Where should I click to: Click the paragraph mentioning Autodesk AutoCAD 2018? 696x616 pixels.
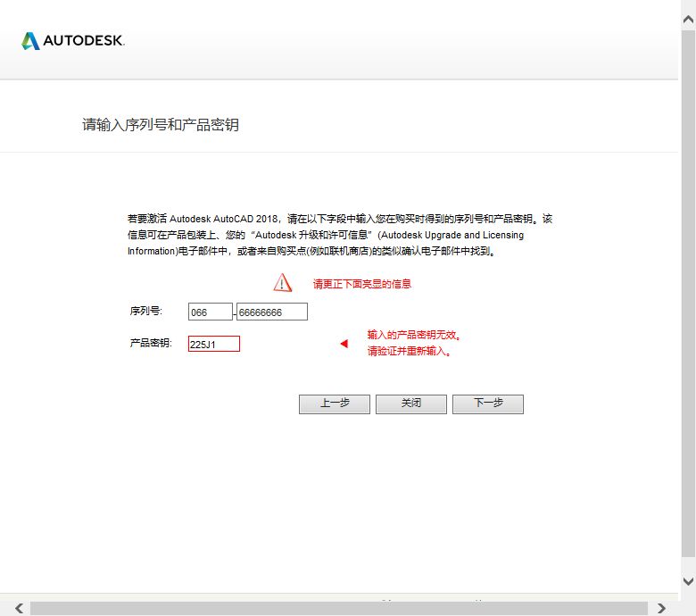(x=340, y=235)
